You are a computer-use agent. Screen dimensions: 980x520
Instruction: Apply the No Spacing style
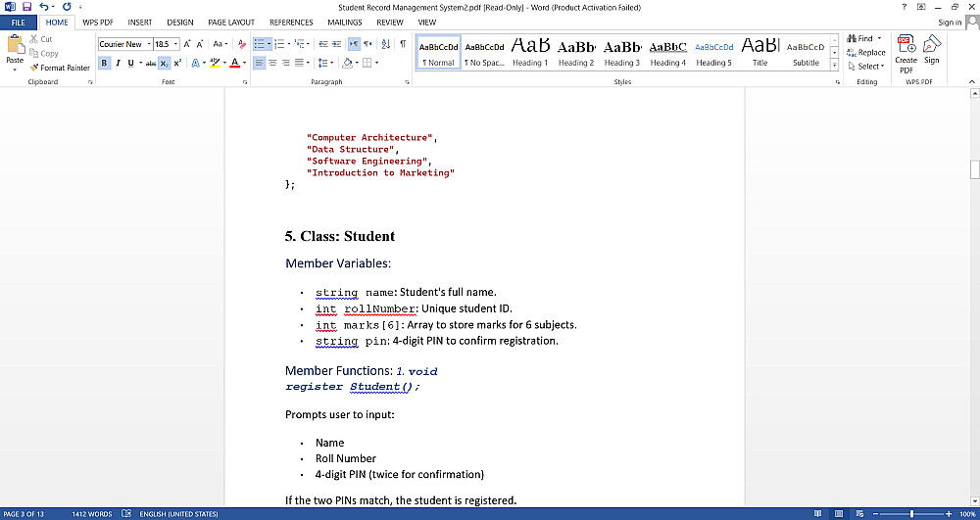coord(484,53)
